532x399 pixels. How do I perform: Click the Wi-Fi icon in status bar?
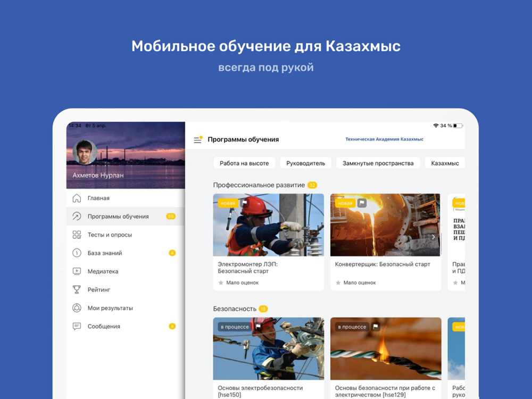click(436, 126)
